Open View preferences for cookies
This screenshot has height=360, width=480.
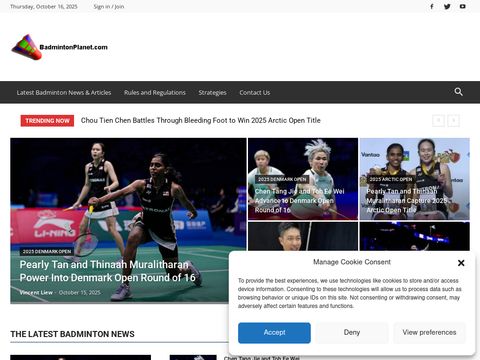[429, 333]
